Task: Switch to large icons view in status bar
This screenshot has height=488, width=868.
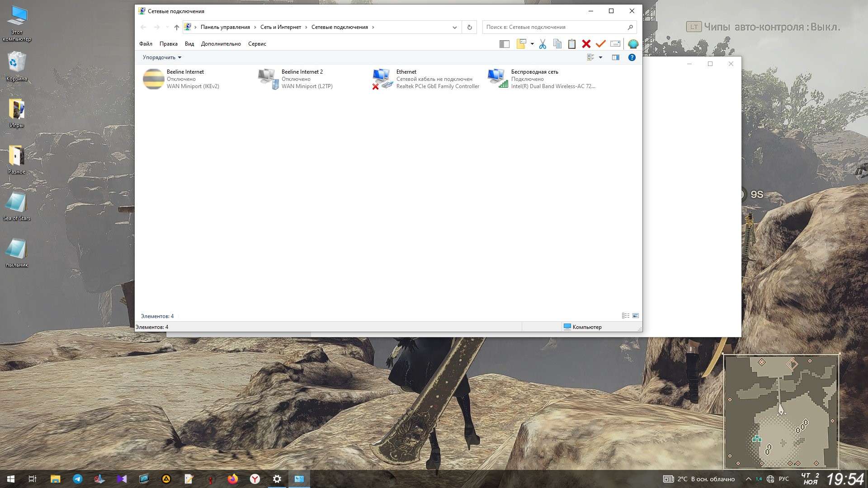Action: [636, 316]
